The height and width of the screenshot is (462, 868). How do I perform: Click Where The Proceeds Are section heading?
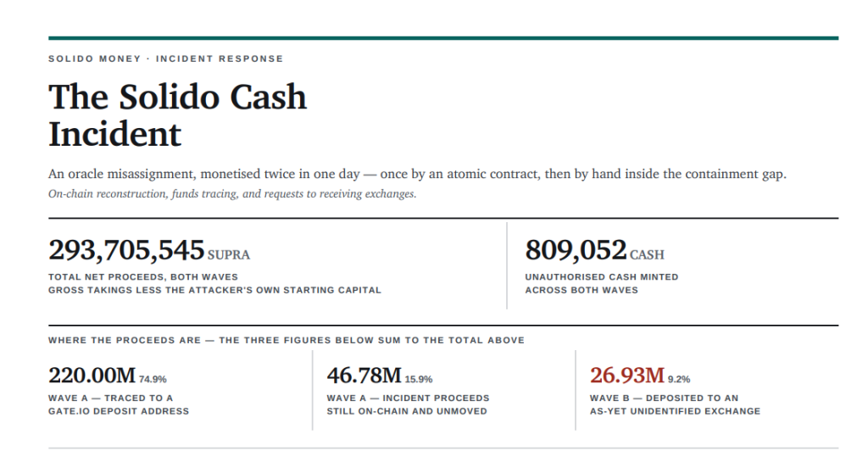point(287,340)
